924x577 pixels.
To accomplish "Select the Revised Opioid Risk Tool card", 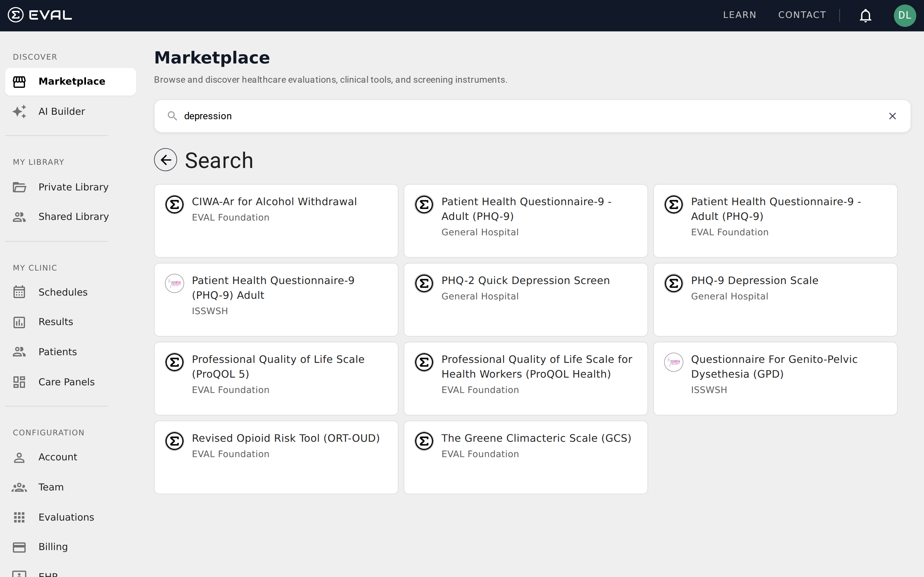I will click(276, 457).
